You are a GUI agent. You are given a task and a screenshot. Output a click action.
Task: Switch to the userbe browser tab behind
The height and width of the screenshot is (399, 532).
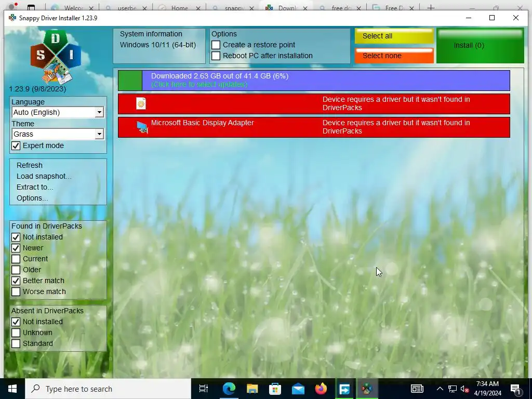pos(126,7)
